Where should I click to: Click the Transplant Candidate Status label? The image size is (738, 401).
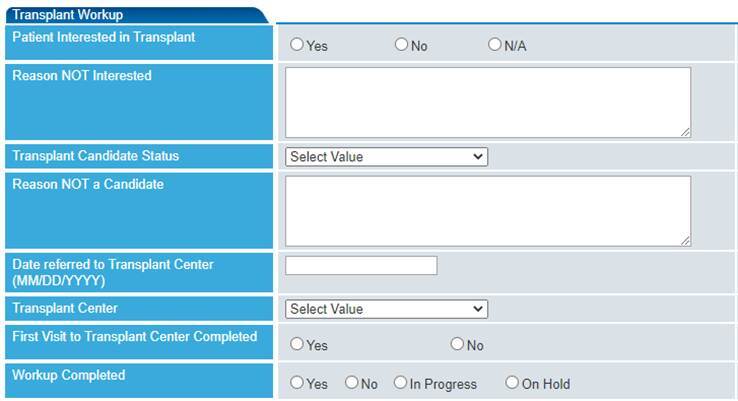[x=96, y=156]
